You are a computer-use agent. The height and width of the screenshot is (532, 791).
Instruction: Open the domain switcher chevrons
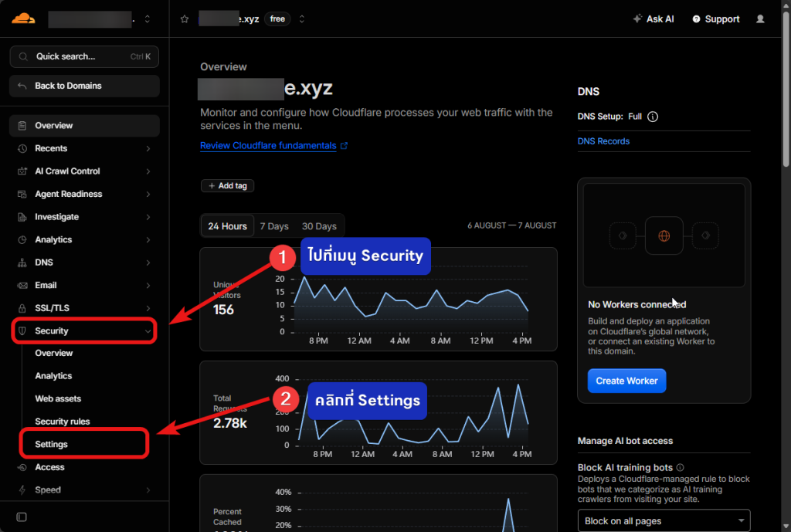(x=302, y=19)
